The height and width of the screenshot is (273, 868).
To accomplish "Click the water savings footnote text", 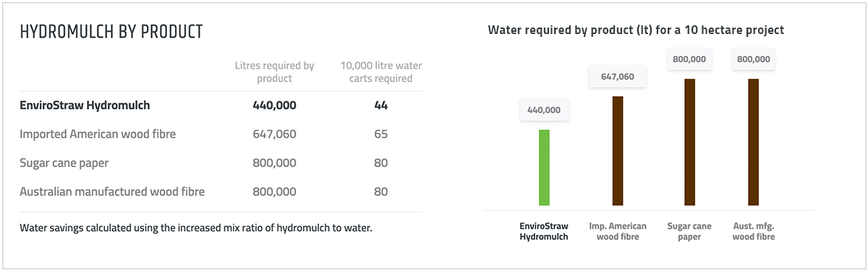I will pyautogui.click(x=196, y=228).
